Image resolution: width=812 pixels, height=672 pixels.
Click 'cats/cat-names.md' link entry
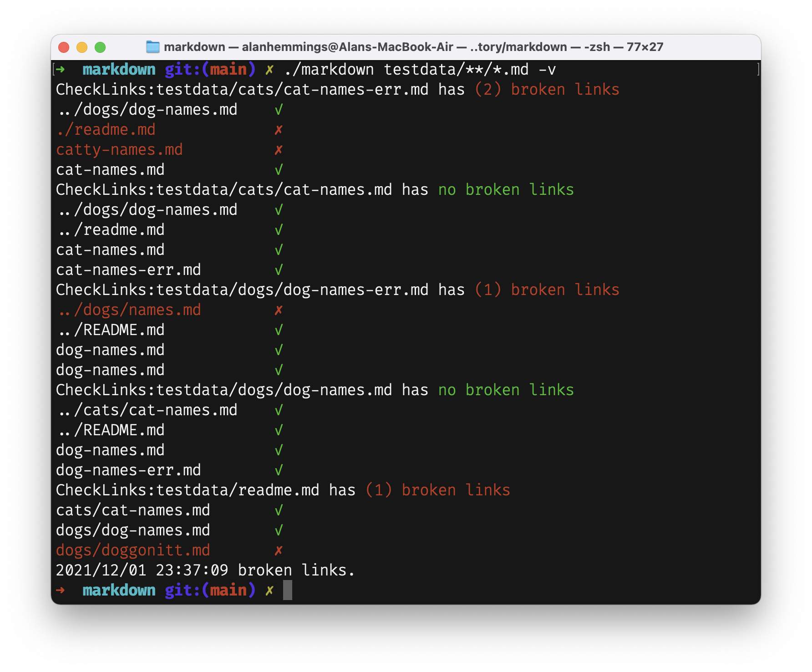(x=133, y=510)
